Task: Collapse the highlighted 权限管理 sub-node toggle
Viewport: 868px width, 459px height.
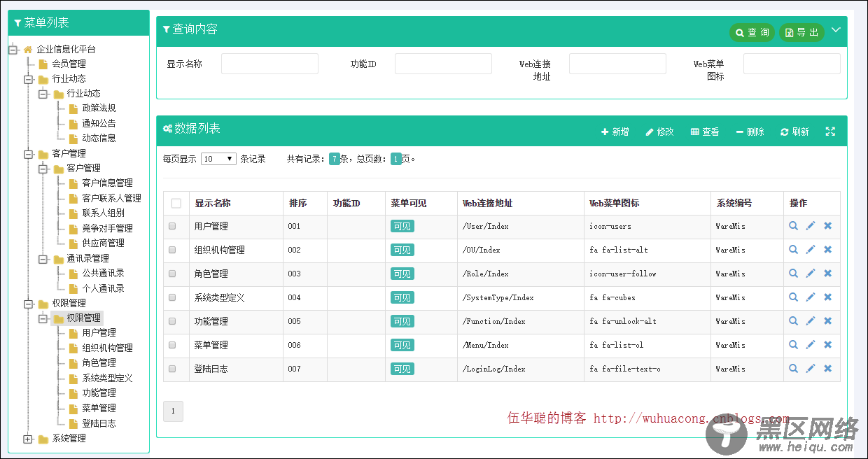Action: click(x=43, y=318)
